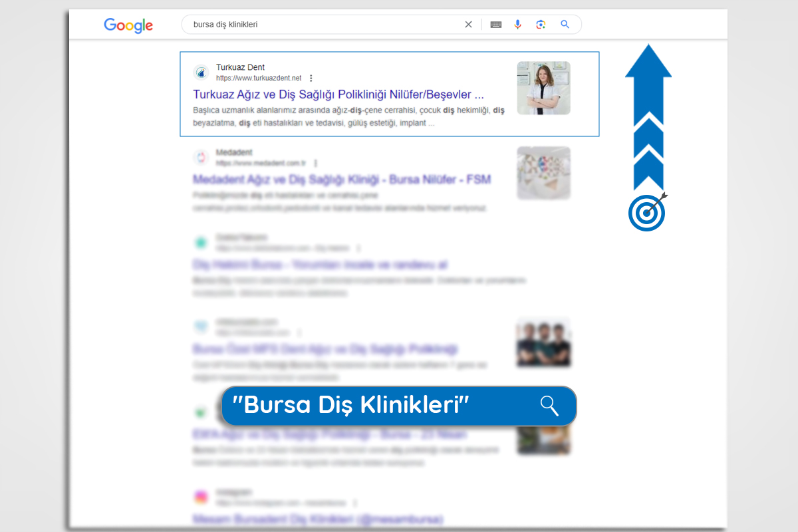This screenshot has width=798, height=532.
Task: Click the Instagram result favicon
Action: click(x=201, y=497)
